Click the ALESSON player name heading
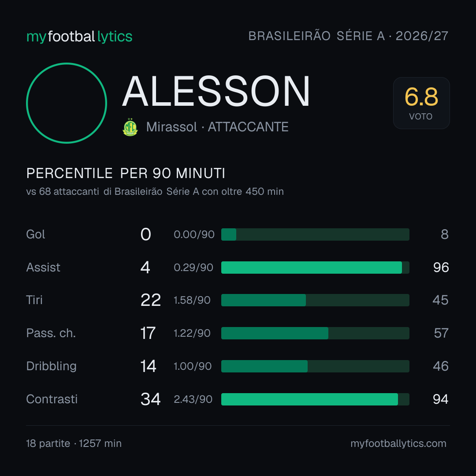This screenshot has width=476, height=476. pos(216,91)
